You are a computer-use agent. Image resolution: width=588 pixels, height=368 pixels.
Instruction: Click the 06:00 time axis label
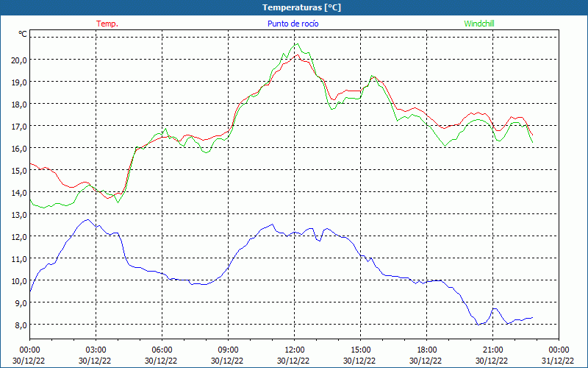click(162, 350)
